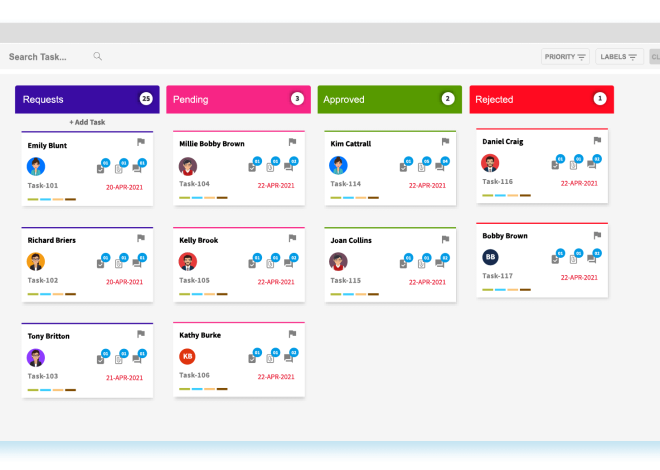Flag the Bobby Brown task

click(x=597, y=235)
